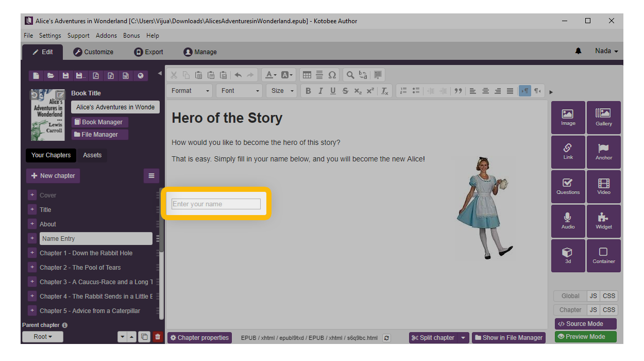
Task: Click the New chapter button
Action: 53,176
